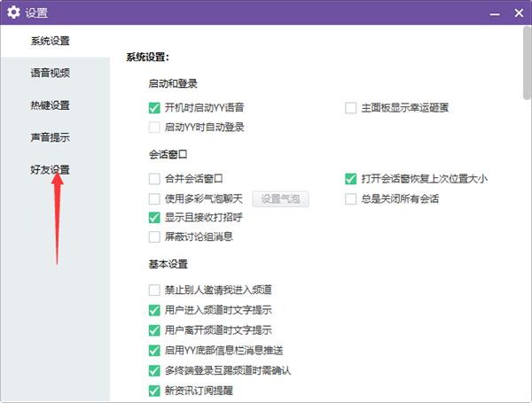Image resolution: width=532 pixels, height=403 pixels.
Task: Open the 语音视频 settings tab
Action: pos(50,73)
